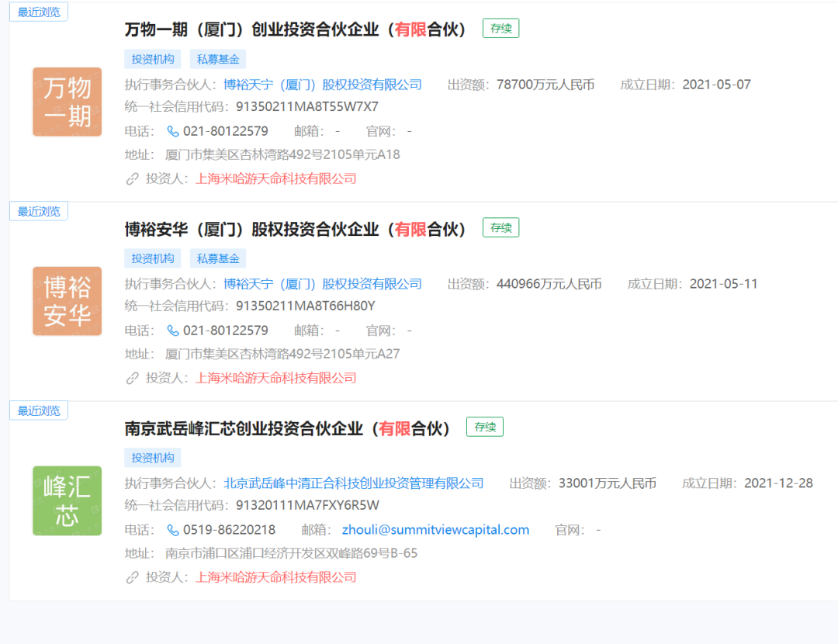Click 投资机构 tag in 万物一期 card

[x=153, y=59]
